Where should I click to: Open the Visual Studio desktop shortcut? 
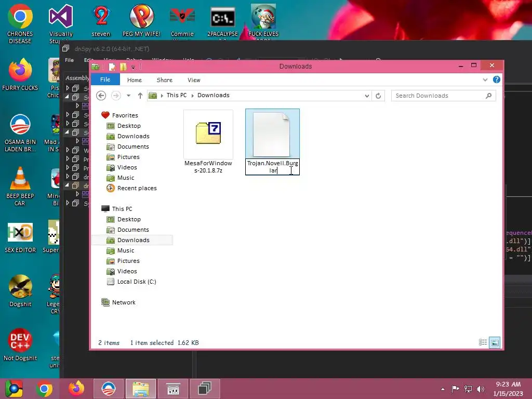61,23
